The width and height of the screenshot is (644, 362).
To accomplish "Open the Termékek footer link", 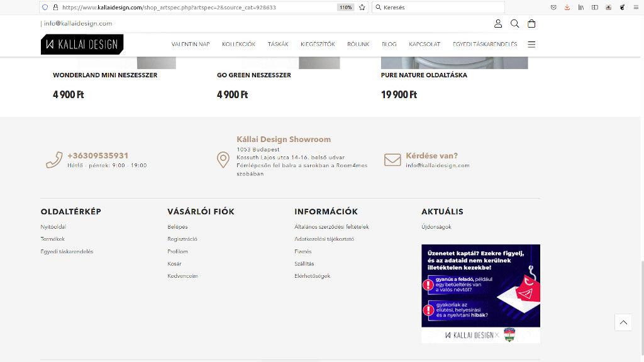I will pos(53,239).
